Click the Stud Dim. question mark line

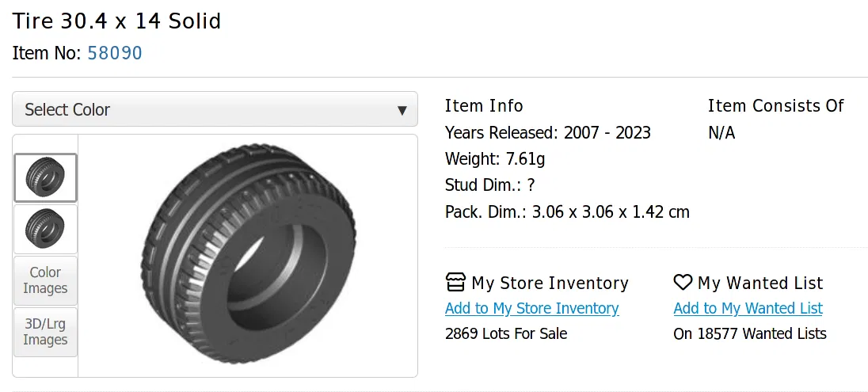point(489,185)
